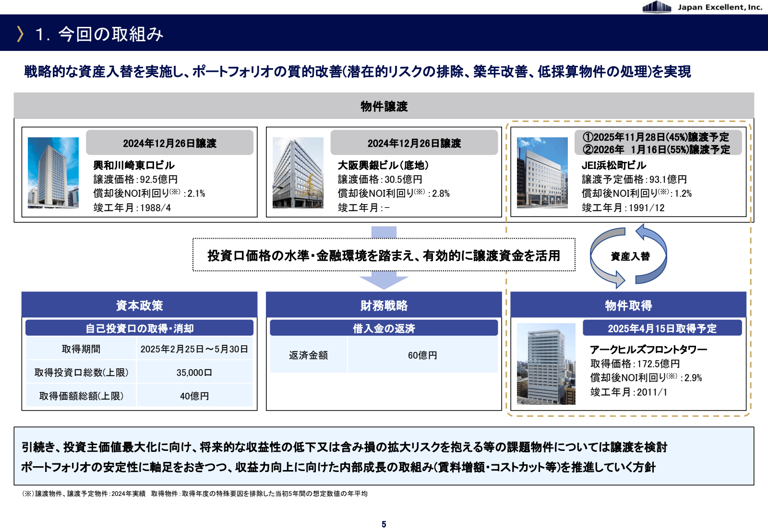768x532 pixels.
Task: Click the アークヒルズフロントタワー building photo
Action: [546, 363]
